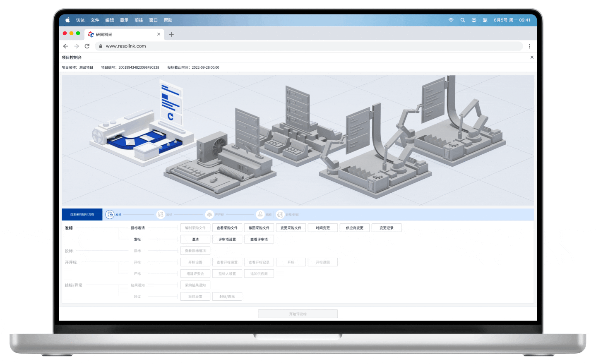Viewport: 596px width, 364px height.
Task: Open the 文件 menu
Action: coord(95,20)
